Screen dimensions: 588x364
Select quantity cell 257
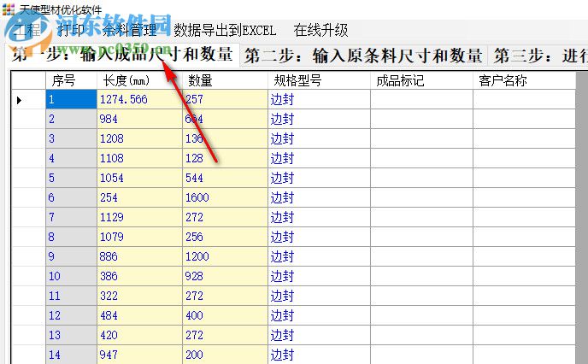(x=225, y=99)
